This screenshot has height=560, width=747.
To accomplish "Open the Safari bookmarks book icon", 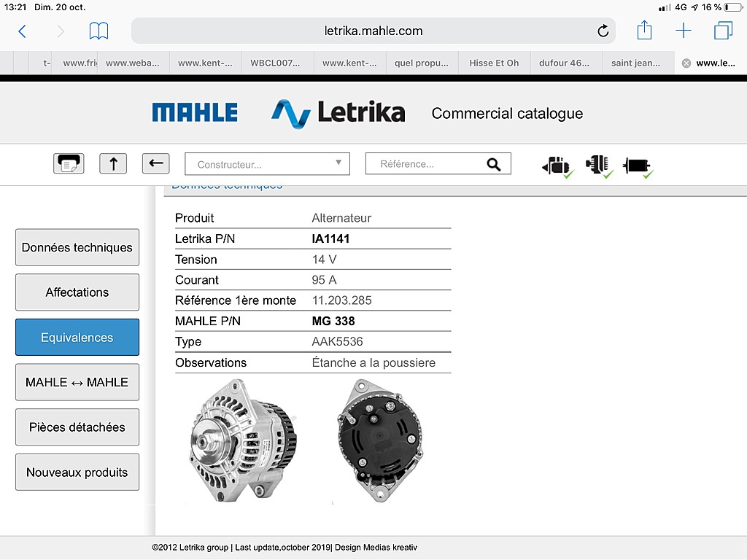I will [x=98, y=31].
